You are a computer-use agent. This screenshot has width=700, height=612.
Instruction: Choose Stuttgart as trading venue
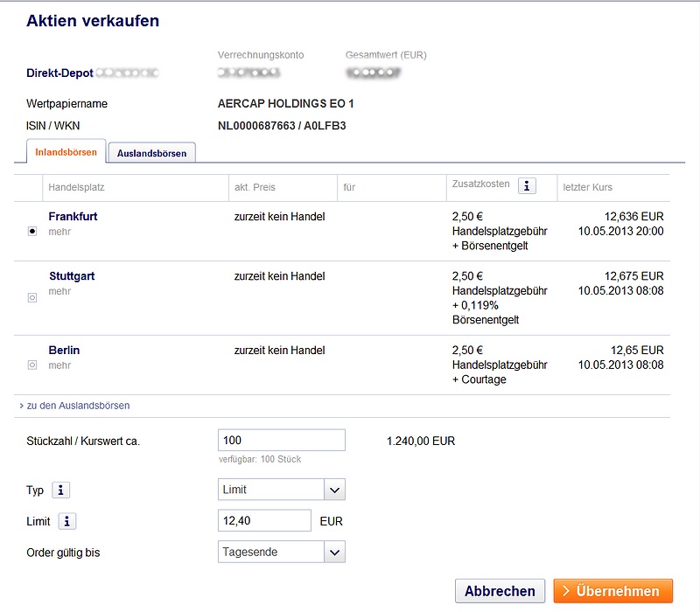32,297
